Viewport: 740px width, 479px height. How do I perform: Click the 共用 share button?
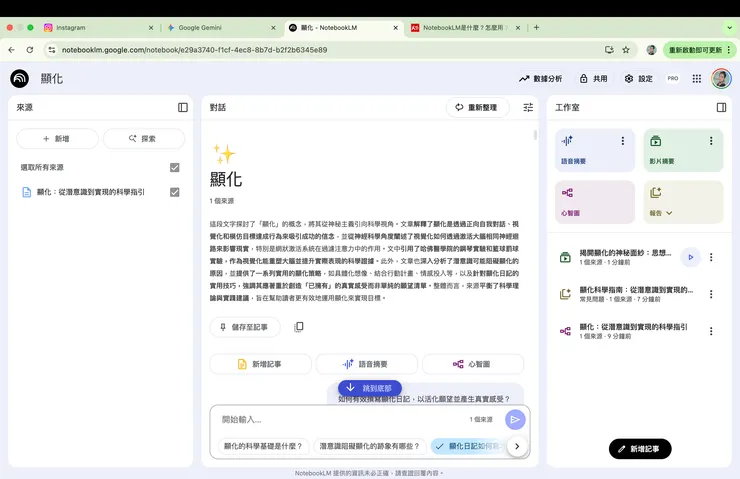pos(594,79)
